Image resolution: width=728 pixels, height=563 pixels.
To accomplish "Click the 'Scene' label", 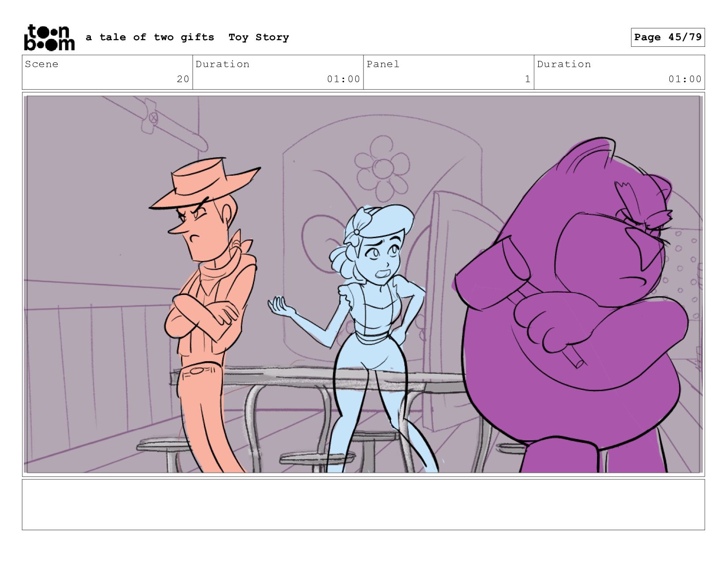I will [x=41, y=64].
